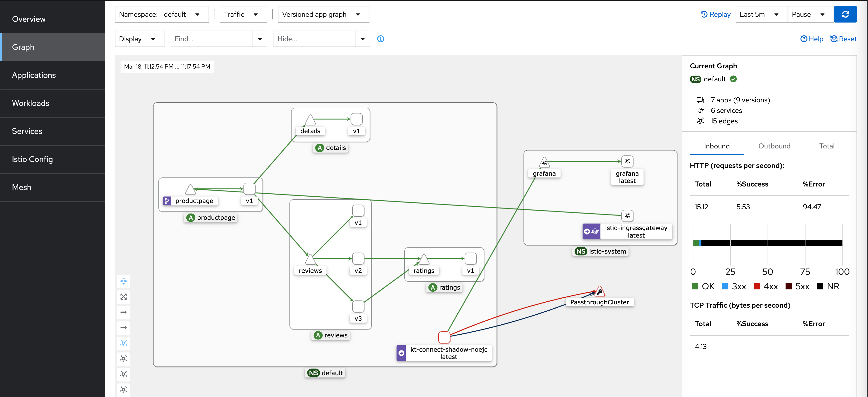Select the reviews v3 workload node

[x=358, y=306]
